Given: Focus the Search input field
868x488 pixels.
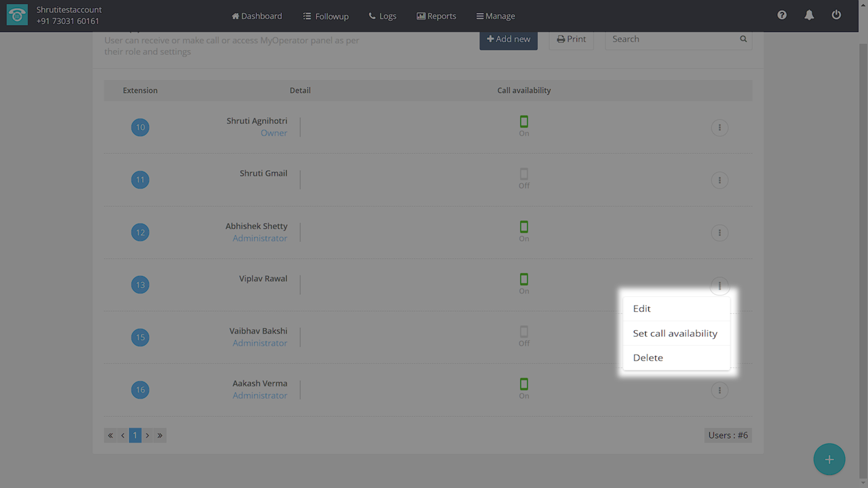Looking at the screenshot, I should tap(671, 39).
